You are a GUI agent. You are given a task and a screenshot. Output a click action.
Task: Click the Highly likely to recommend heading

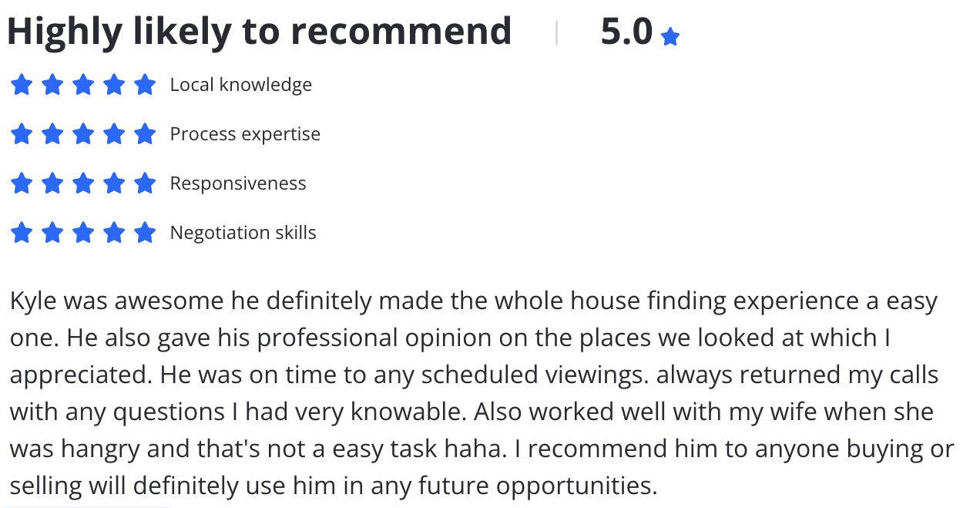coord(260,32)
